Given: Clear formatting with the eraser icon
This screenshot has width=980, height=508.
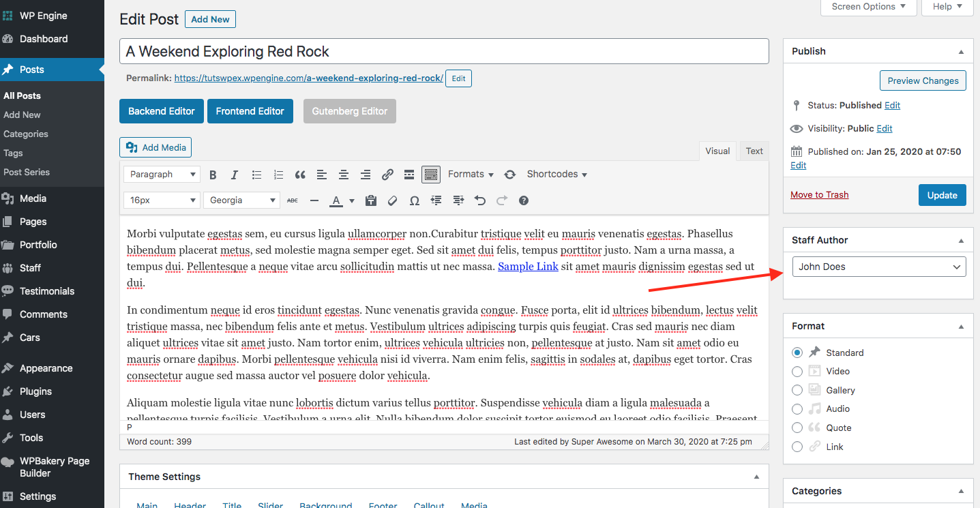Looking at the screenshot, I should click(x=392, y=200).
